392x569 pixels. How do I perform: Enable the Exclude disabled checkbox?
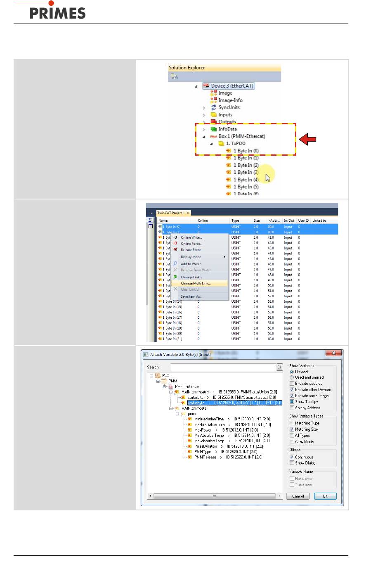(x=292, y=383)
